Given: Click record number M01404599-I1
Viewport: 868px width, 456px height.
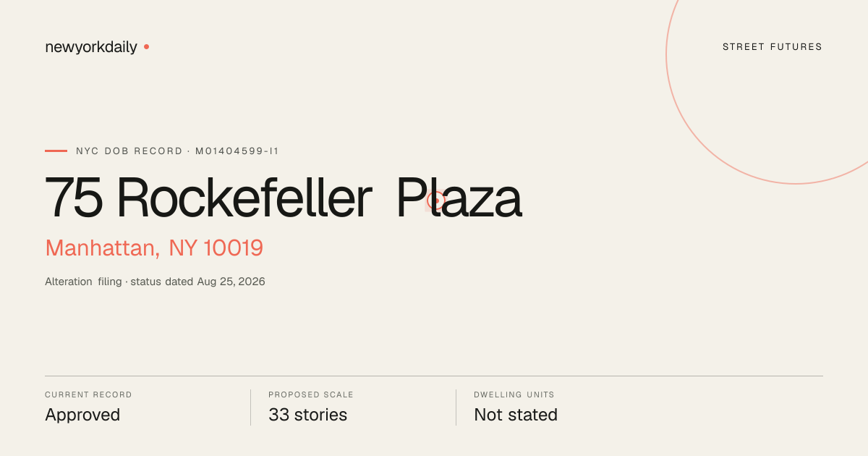Looking at the screenshot, I should (x=237, y=151).
